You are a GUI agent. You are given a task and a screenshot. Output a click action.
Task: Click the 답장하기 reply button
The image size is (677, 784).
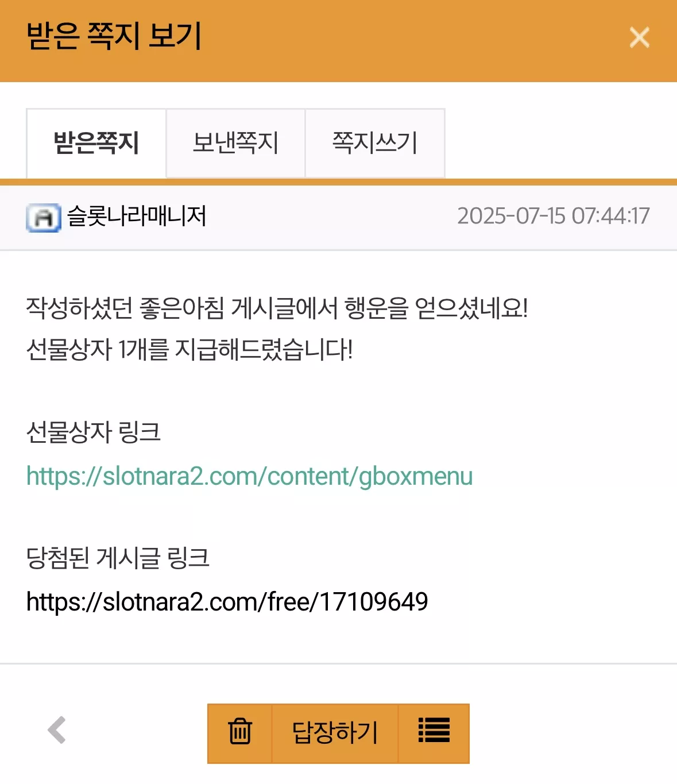tap(335, 733)
